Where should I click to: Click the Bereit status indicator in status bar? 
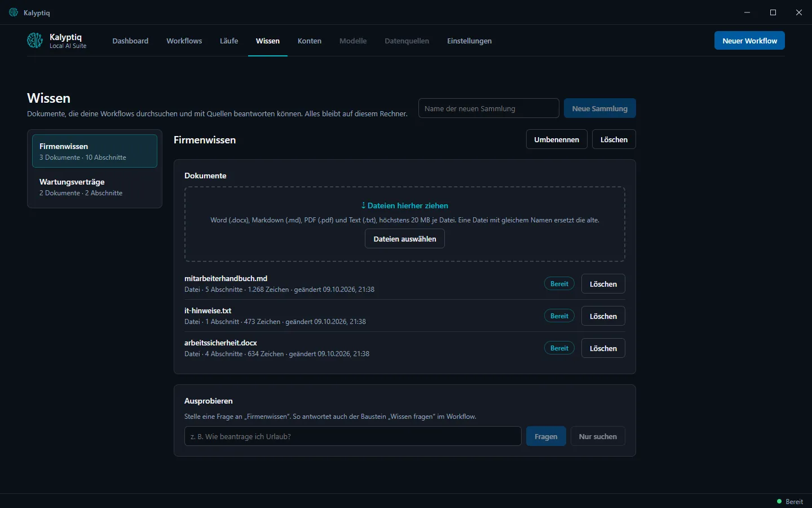click(790, 501)
